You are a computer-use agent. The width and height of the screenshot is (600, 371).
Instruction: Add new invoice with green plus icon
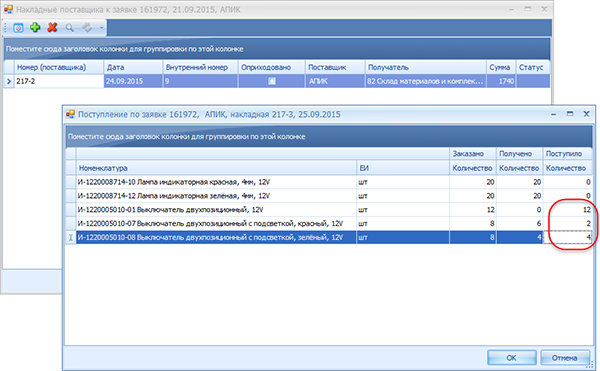tap(35, 27)
